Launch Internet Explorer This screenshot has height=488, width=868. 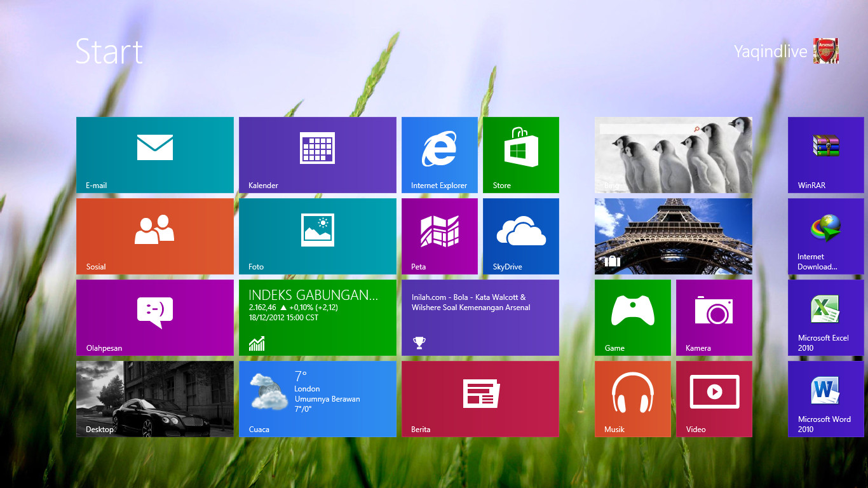(439, 154)
